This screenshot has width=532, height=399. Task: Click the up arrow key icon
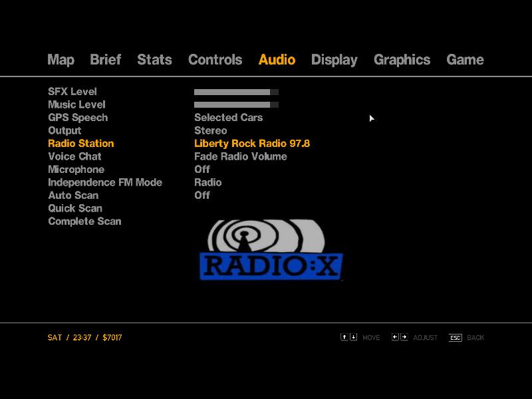click(344, 337)
